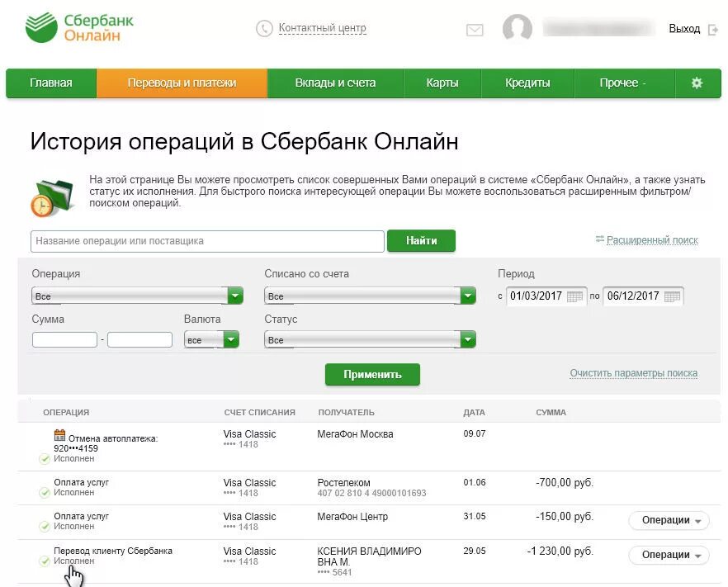Expand Операции menu for МегаФон Центр row
This screenshot has width=728, height=587.
(669, 521)
